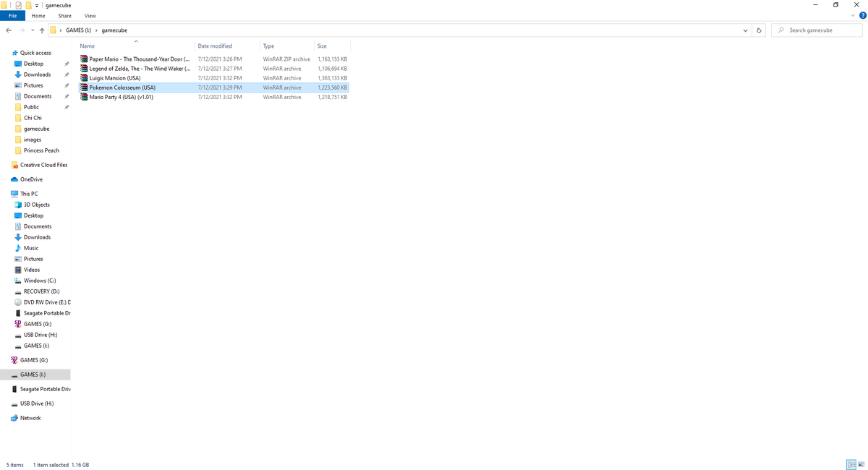The height and width of the screenshot is (470, 868).
Task: Open GAMES (I:) under This PC
Action: click(36, 346)
